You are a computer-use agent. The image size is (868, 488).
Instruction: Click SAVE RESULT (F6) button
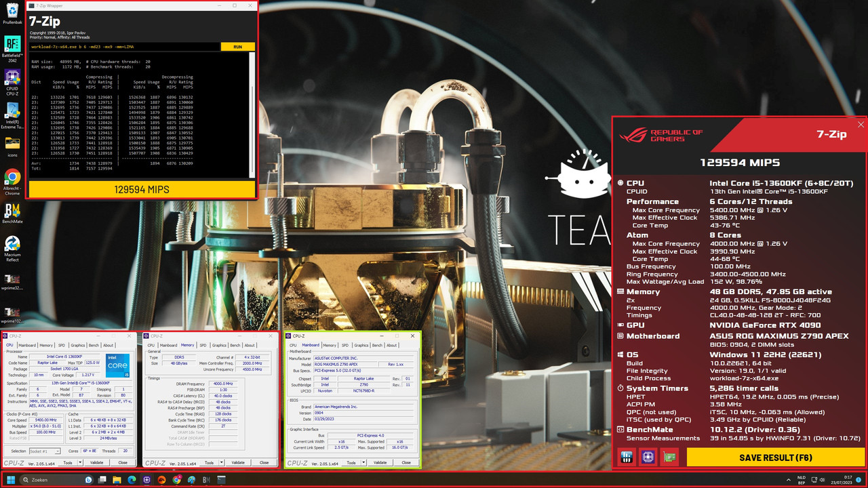point(775,457)
